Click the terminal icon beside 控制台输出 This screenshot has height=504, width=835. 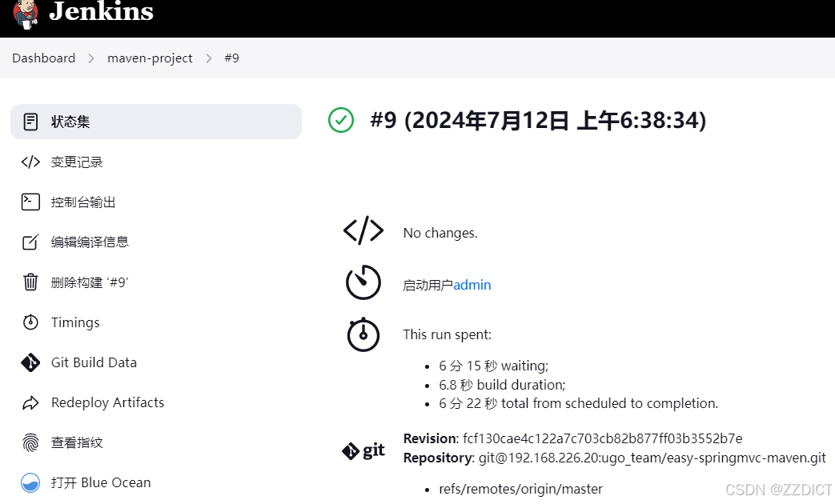pos(31,202)
